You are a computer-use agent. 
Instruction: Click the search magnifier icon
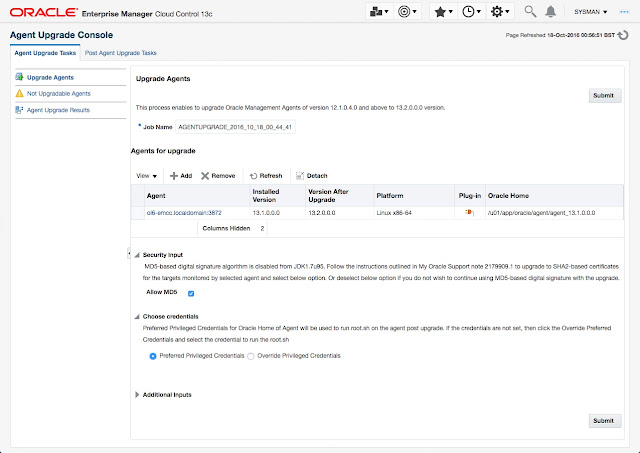[x=530, y=11]
